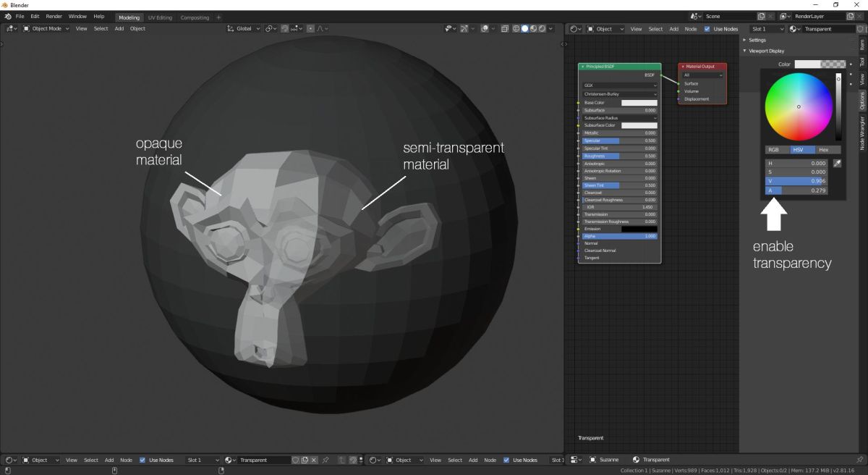Screen dimensions: 868x475
Task: Open Window menu
Action: [77, 16]
